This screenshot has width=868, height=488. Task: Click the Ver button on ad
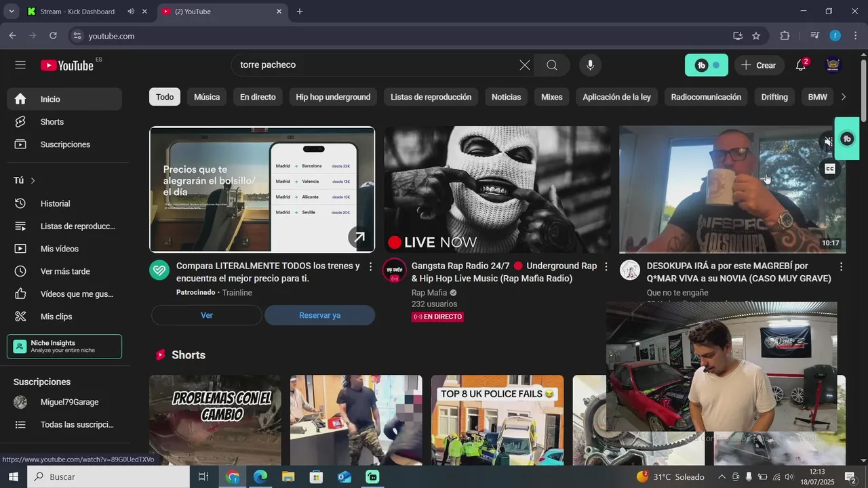click(x=207, y=315)
